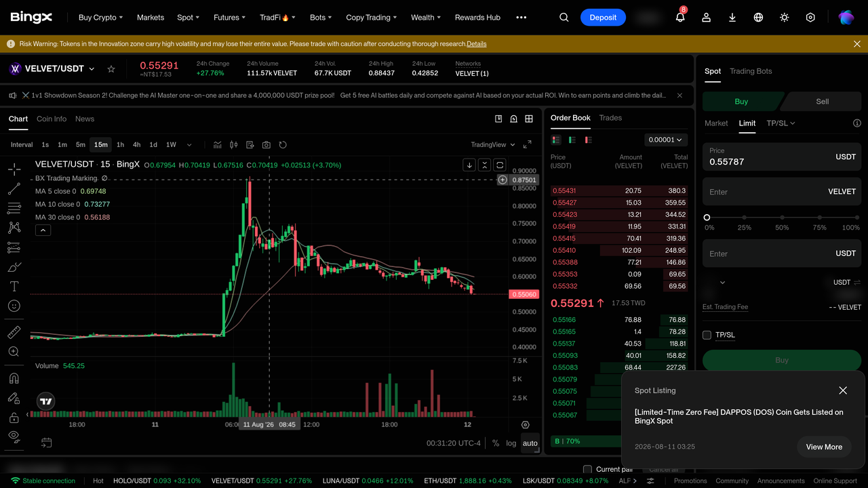Open the chart indicators icon
Screen dimensions: 868x488
(x=218, y=144)
